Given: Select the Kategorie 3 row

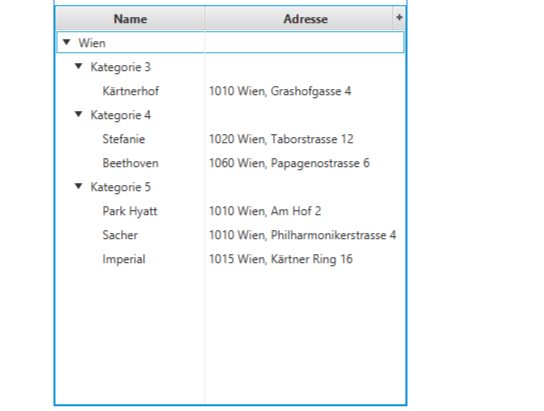Looking at the screenshot, I should pos(230,67).
